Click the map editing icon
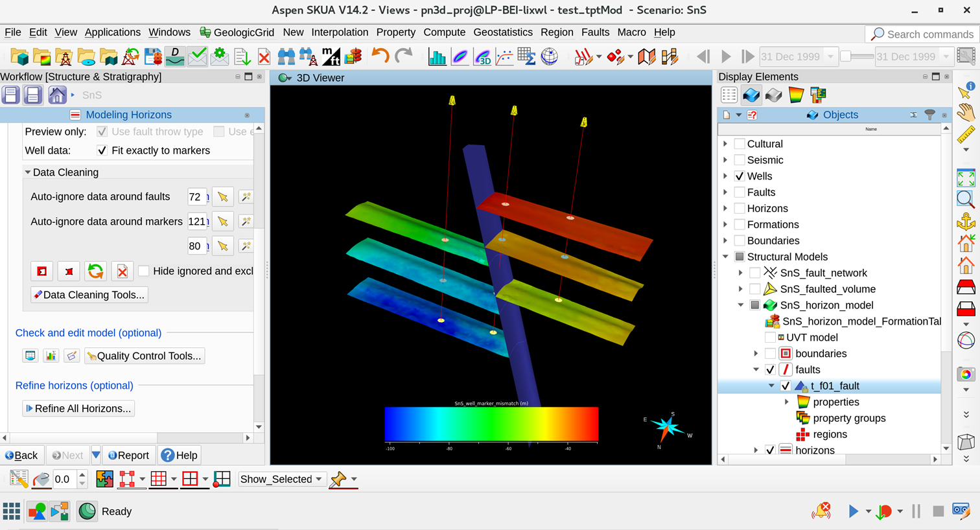This screenshot has width=980, height=530. pyautogui.click(x=646, y=57)
